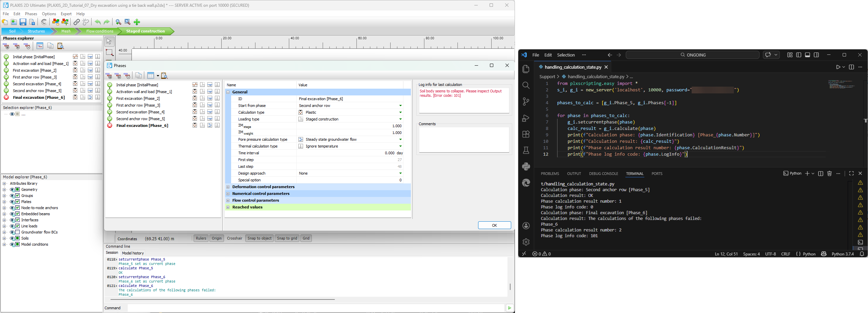Toggle Embedded beams visibility eye in Model explorer
Screen dimensions: 868x313
coord(12,214)
